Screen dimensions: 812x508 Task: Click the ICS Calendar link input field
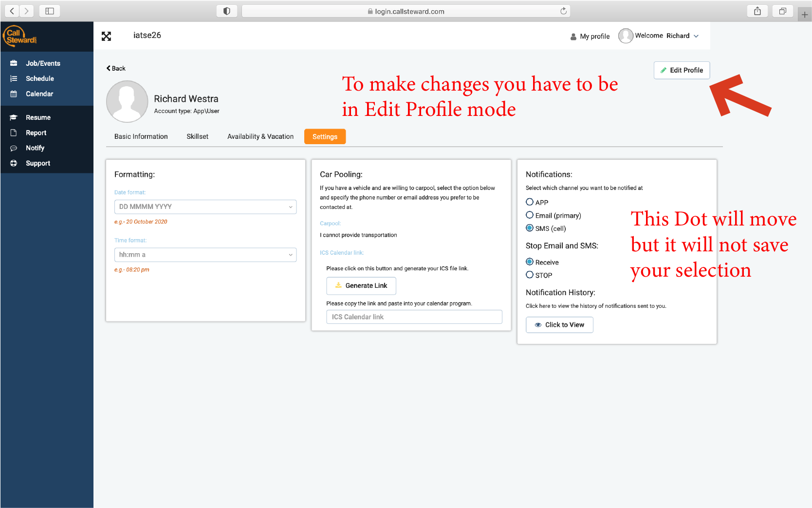(x=414, y=317)
